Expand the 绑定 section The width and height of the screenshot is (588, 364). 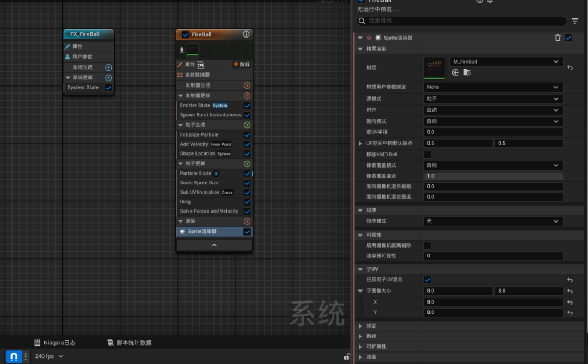point(360,326)
